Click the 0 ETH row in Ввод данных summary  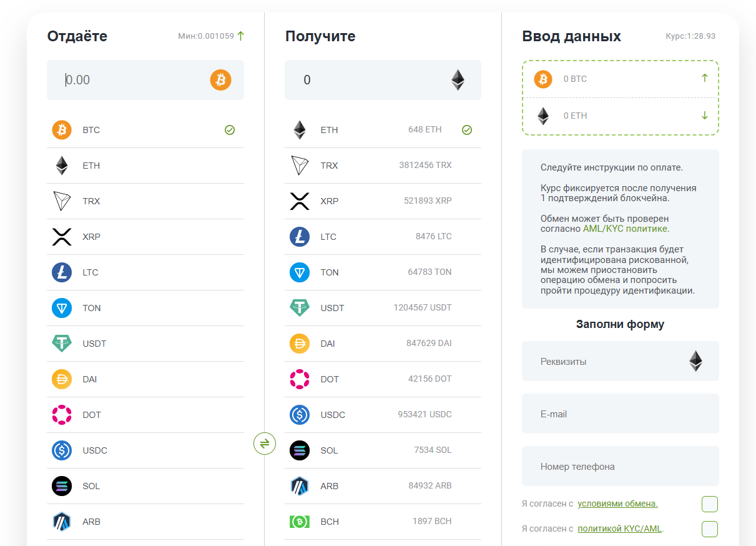click(x=621, y=116)
